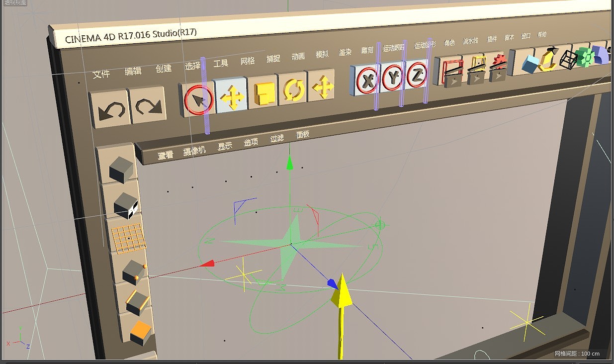Open the 选择 menu
614x364 pixels.
[x=192, y=66]
